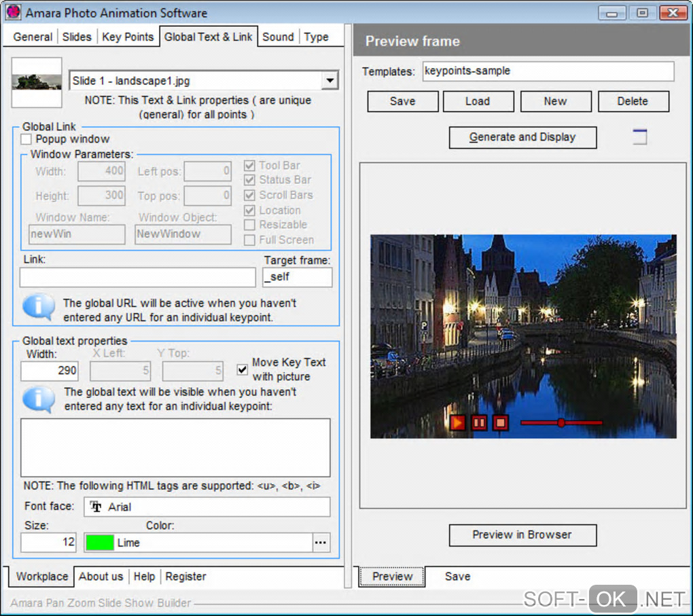Switch to the Slides tab
Image resolution: width=693 pixels, height=616 pixels.
[77, 37]
